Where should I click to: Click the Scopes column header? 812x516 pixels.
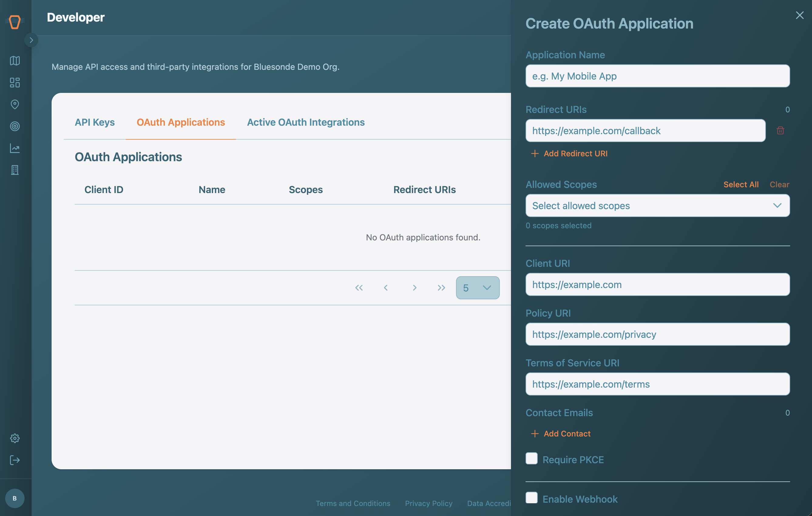point(306,189)
